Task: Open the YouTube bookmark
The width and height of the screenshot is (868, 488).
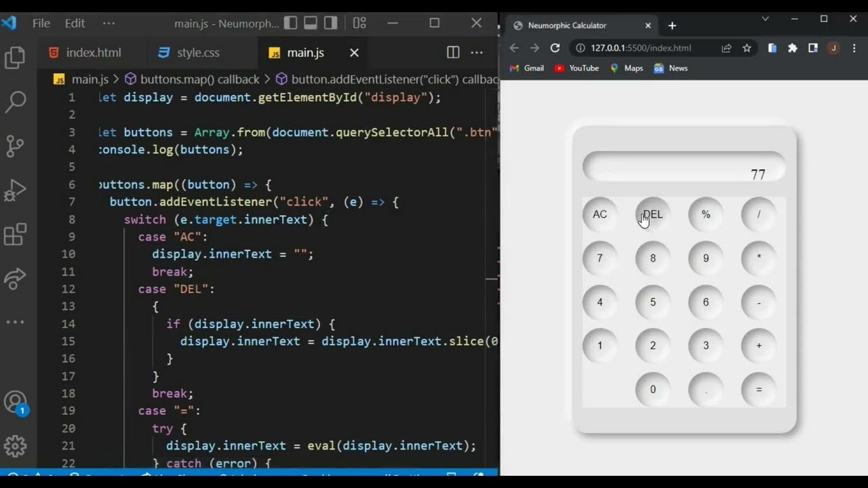Action: click(x=576, y=68)
